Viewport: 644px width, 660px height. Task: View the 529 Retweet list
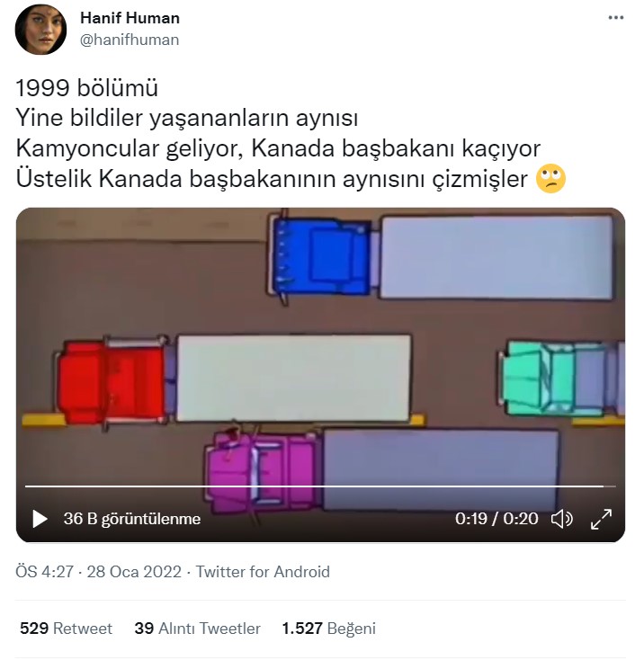coord(66,628)
